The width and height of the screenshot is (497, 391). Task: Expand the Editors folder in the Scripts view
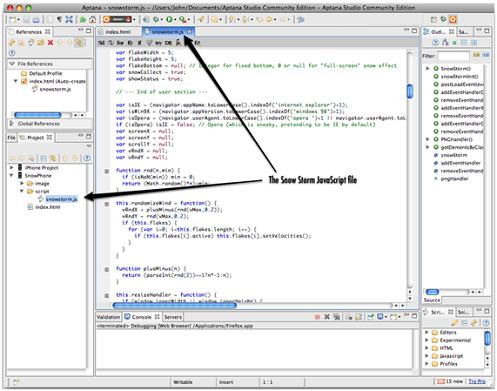[427, 332]
